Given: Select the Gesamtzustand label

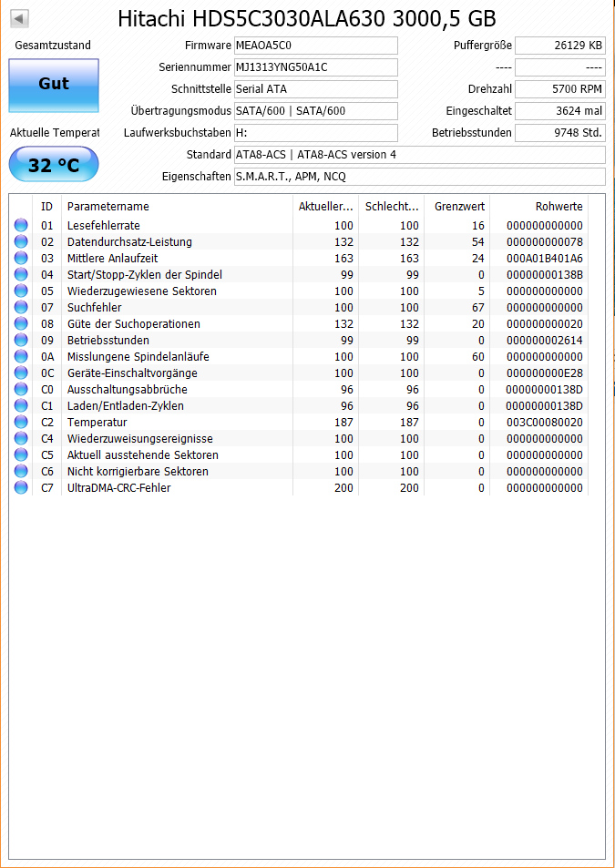Looking at the screenshot, I should click(x=53, y=46).
